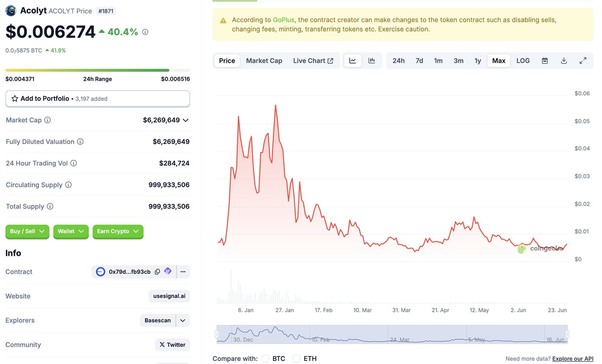
Task: Click the Total Supply value 999,933,506
Action: click(169, 207)
